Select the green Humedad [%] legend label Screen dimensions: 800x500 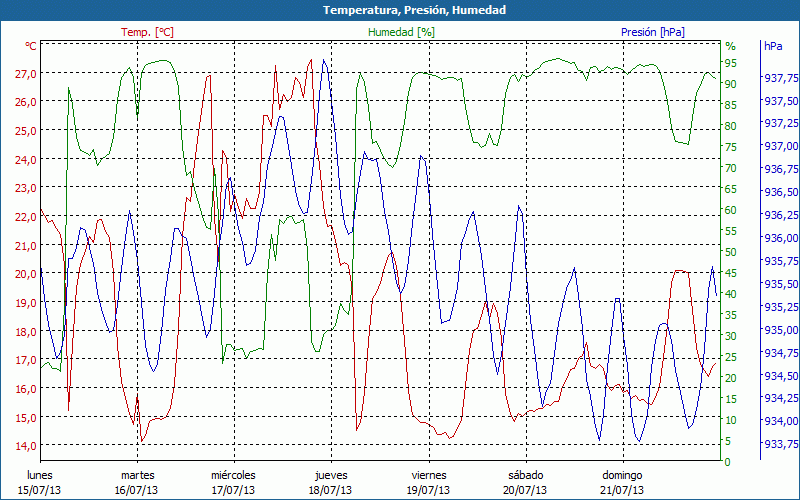[x=402, y=32]
